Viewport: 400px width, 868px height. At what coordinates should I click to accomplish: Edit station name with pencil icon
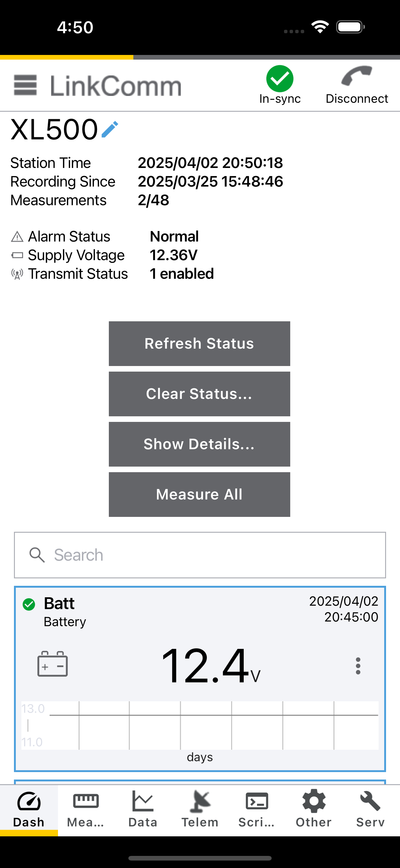[x=110, y=129]
